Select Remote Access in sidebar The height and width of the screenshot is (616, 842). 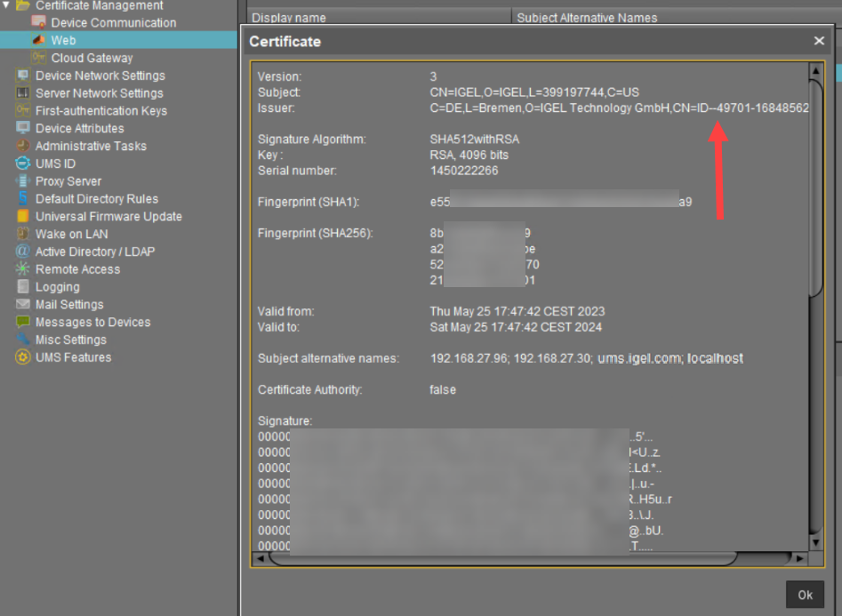coord(77,269)
